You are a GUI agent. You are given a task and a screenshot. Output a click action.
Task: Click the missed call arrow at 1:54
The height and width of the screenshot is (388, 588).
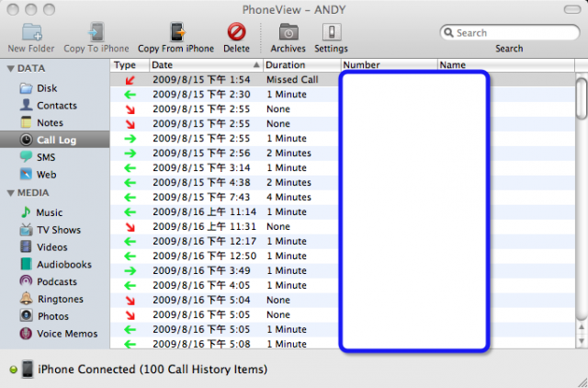point(130,80)
